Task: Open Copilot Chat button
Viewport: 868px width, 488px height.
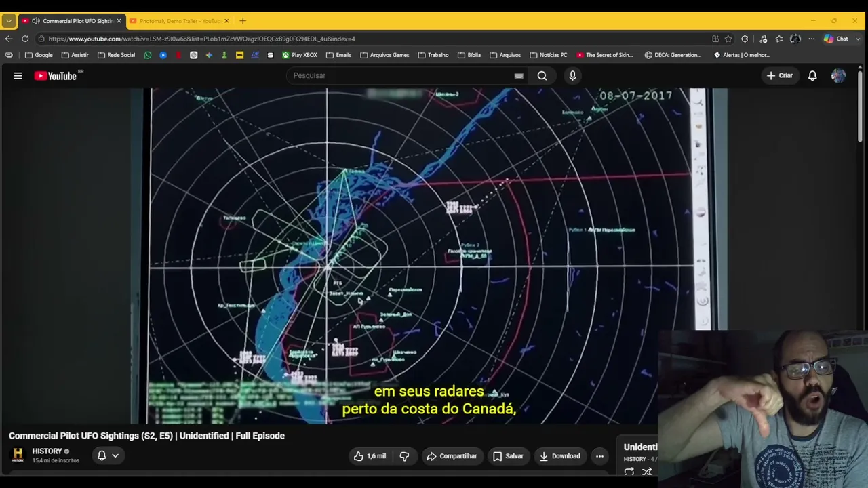Action: (x=835, y=39)
